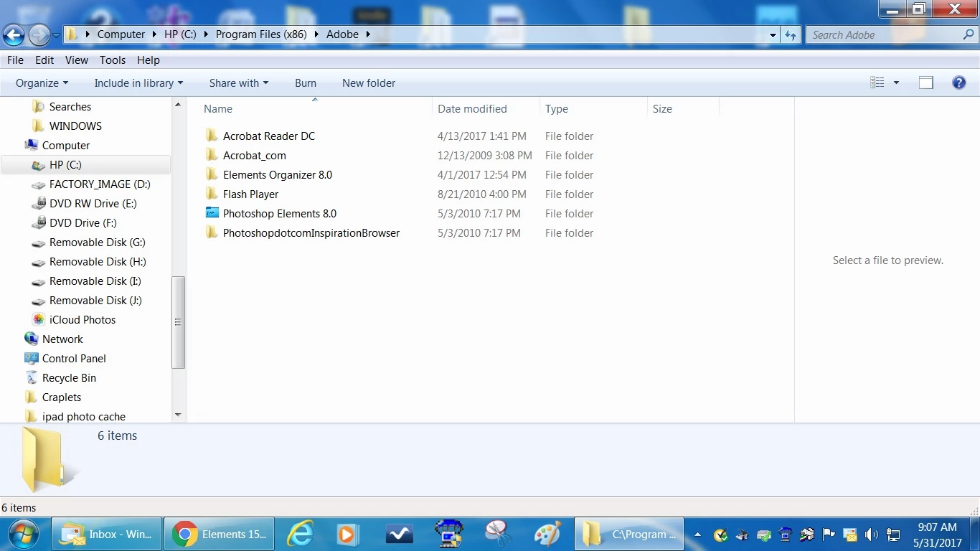
Task: Click the navigation pane scroll up arrow
Action: pyautogui.click(x=178, y=105)
